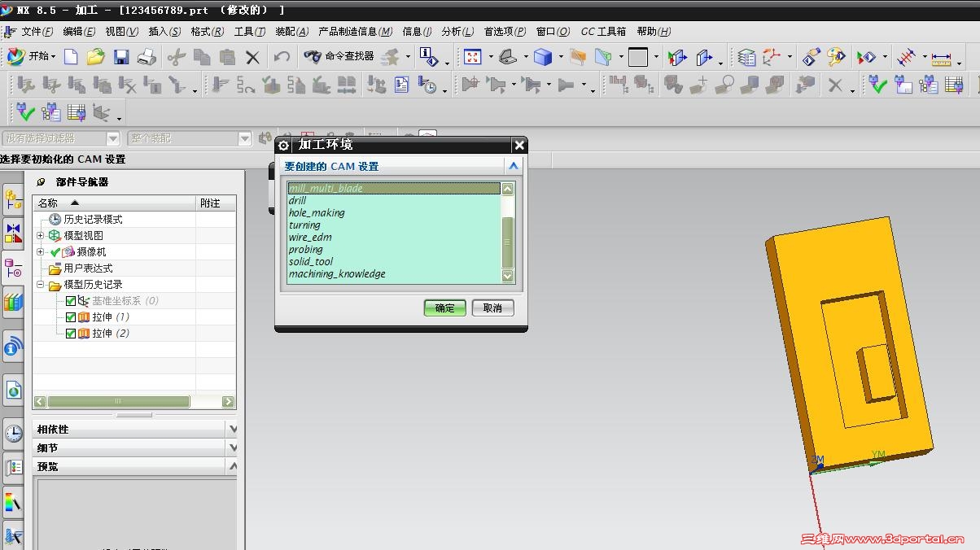Select machining_knowledge in the CAM list
Screen dimensions: 980x550
pos(394,274)
